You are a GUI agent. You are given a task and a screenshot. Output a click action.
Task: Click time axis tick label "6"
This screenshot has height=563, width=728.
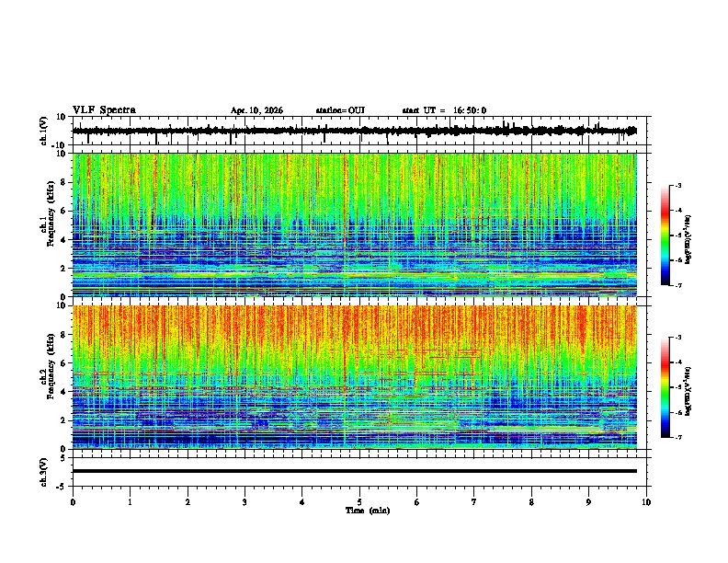tap(416, 502)
